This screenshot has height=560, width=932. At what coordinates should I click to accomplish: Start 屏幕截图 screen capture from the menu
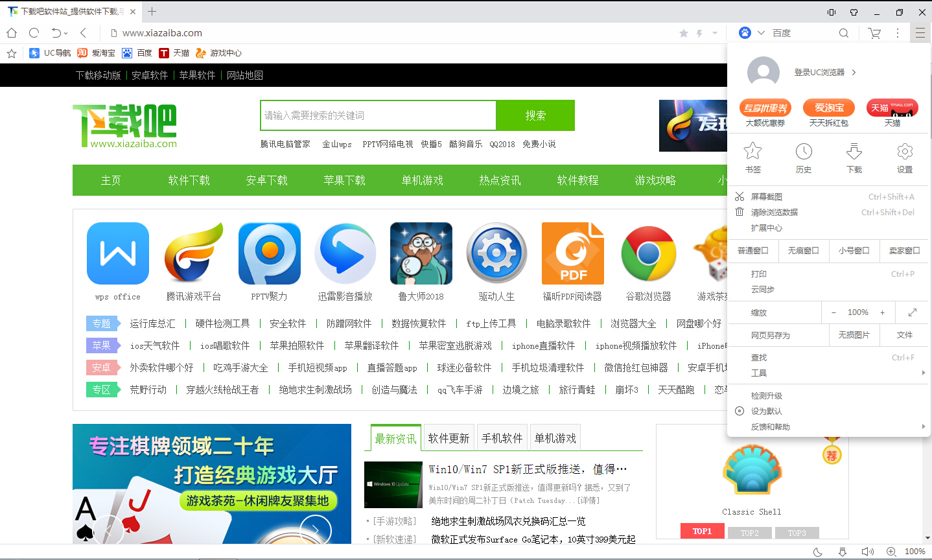click(x=774, y=196)
